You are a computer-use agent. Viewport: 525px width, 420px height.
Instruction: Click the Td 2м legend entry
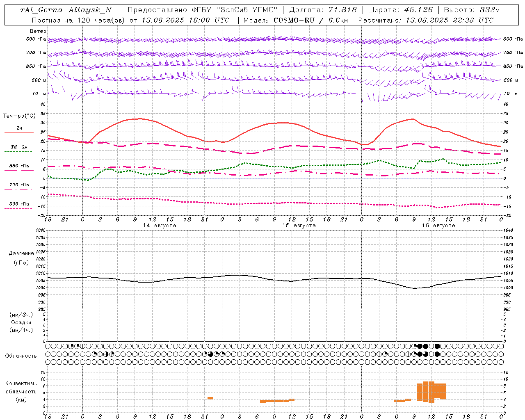(x=19, y=147)
